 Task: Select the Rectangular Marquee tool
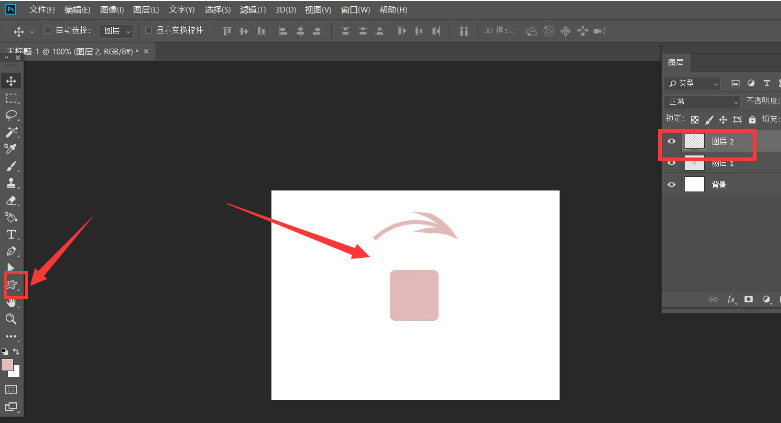point(11,98)
